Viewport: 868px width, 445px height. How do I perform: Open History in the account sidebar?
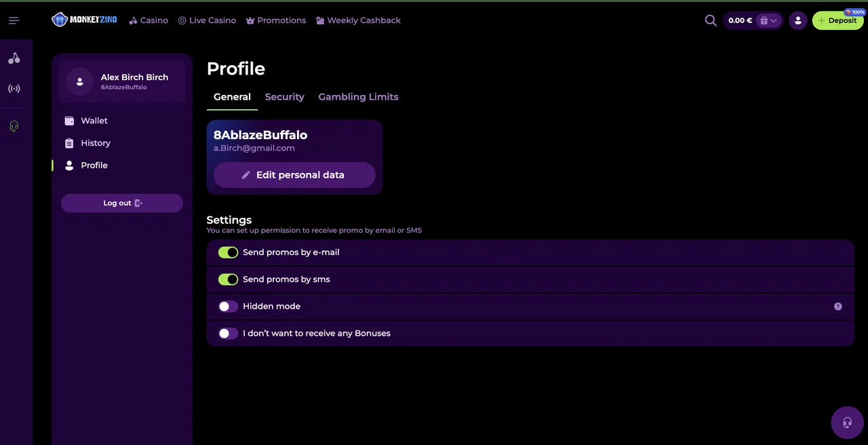(x=95, y=143)
